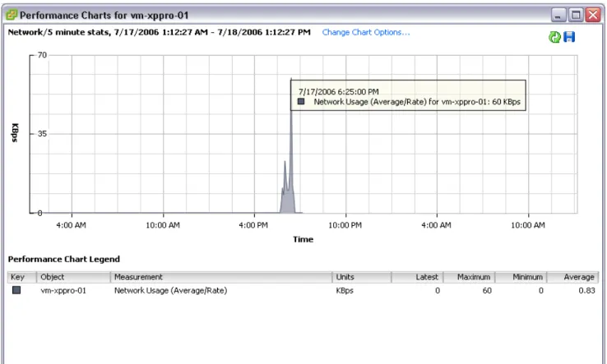Viewport: 607px width, 364px height.
Task: Click the Minimum value 0 cell
Action: (x=541, y=291)
